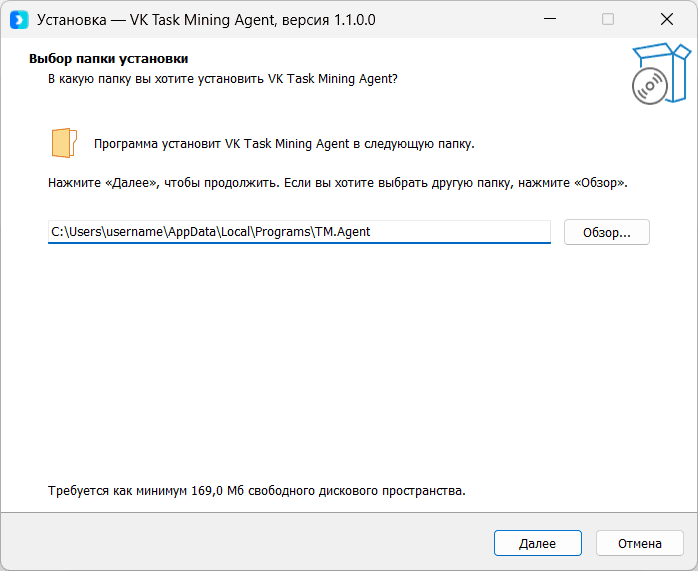Continue installation with Далее button
This screenshot has width=698, height=571.
click(x=538, y=543)
